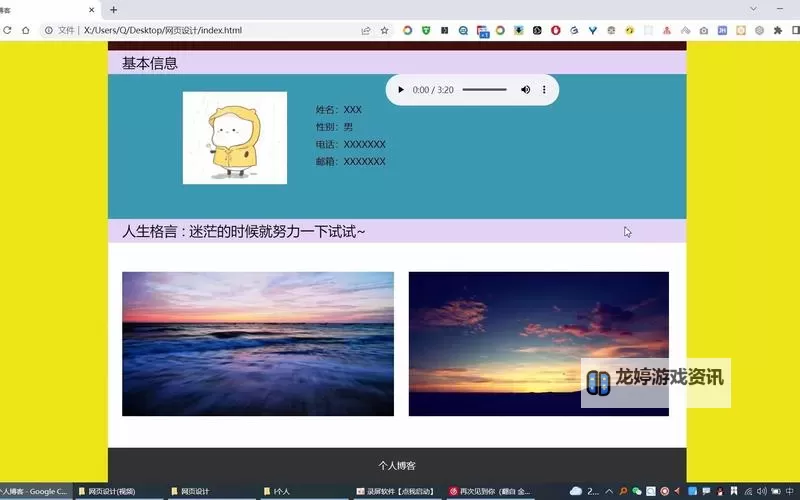800x500 pixels.
Task: Open the weather cloud tray icon
Action: [576, 491]
